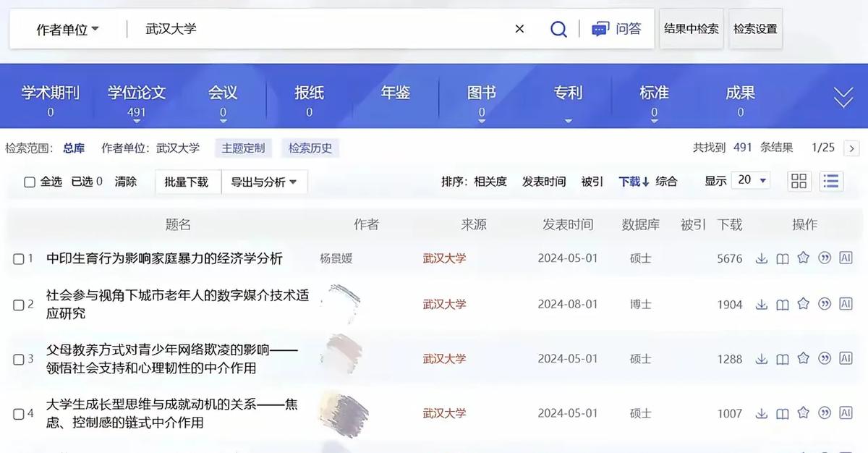The width and height of the screenshot is (868, 453).
Task: Expand the arrow under 学位论文 tab
Action: click(x=137, y=122)
